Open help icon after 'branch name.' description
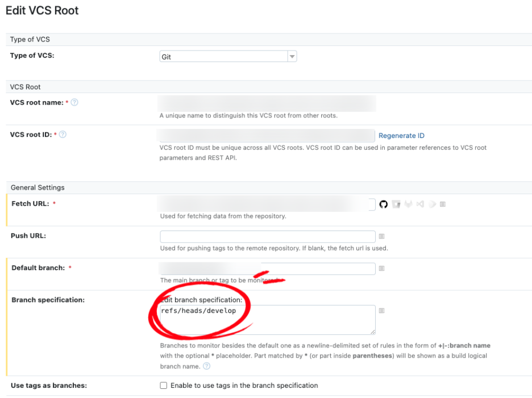Image resolution: width=532 pixels, height=398 pixels. [x=207, y=366]
